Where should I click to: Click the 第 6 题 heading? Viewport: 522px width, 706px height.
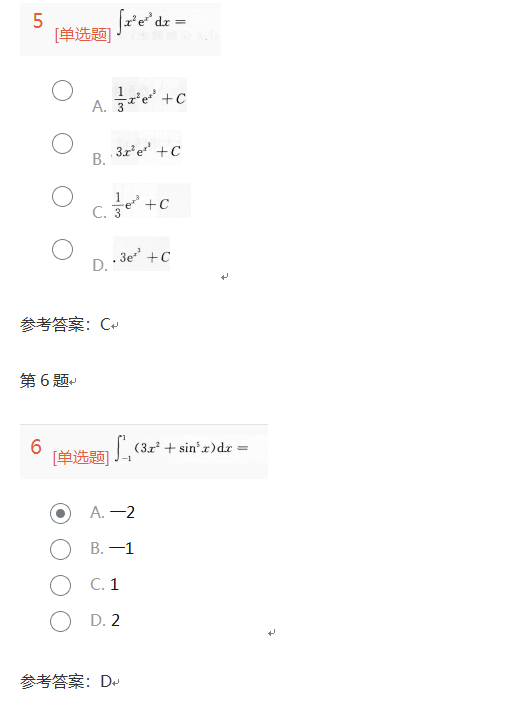pyautogui.click(x=45, y=381)
